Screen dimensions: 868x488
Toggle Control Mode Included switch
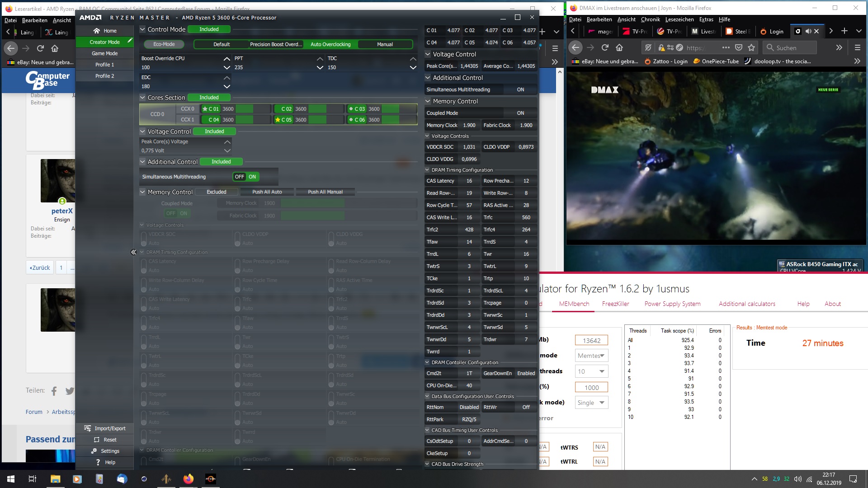click(x=209, y=29)
